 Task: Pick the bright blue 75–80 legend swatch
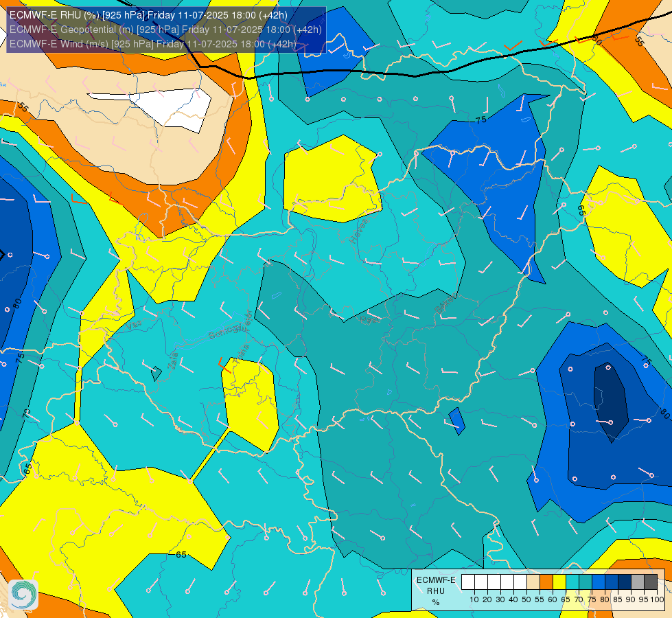point(599,582)
